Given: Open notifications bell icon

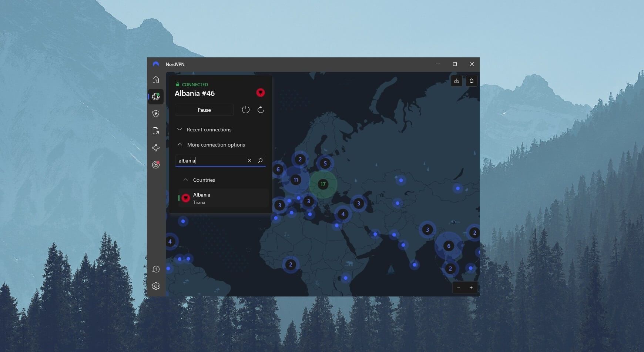Looking at the screenshot, I should tap(472, 81).
